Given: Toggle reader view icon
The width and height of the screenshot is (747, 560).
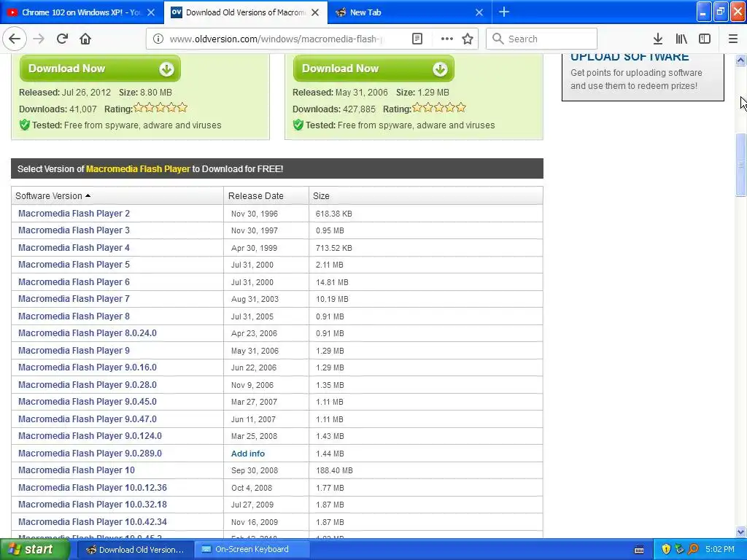Looking at the screenshot, I should click(417, 39).
